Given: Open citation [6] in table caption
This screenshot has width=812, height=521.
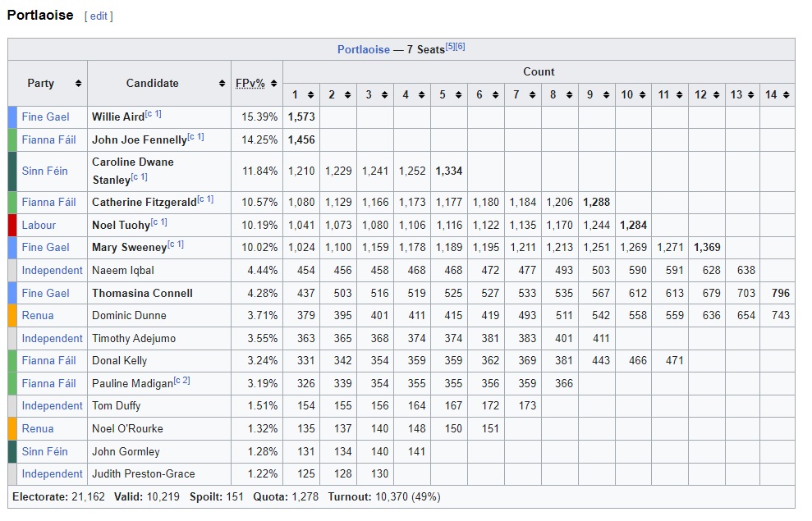Looking at the screenshot, I should (x=461, y=46).
